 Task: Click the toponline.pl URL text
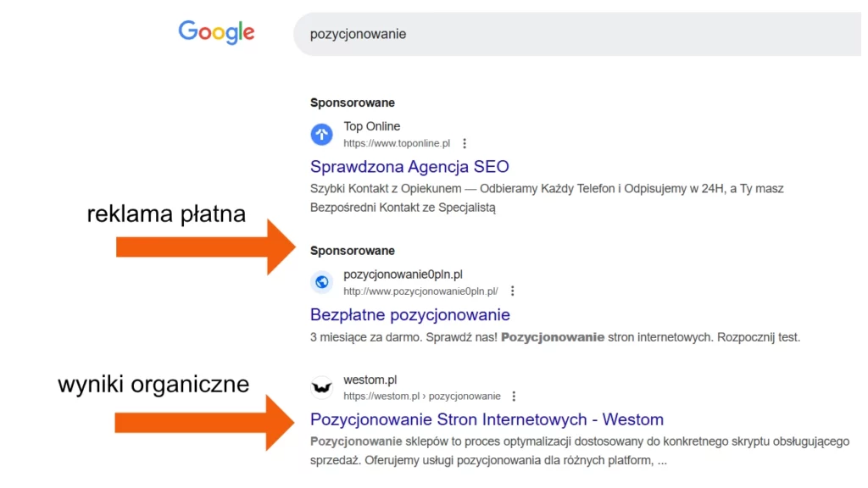point(397,143)
